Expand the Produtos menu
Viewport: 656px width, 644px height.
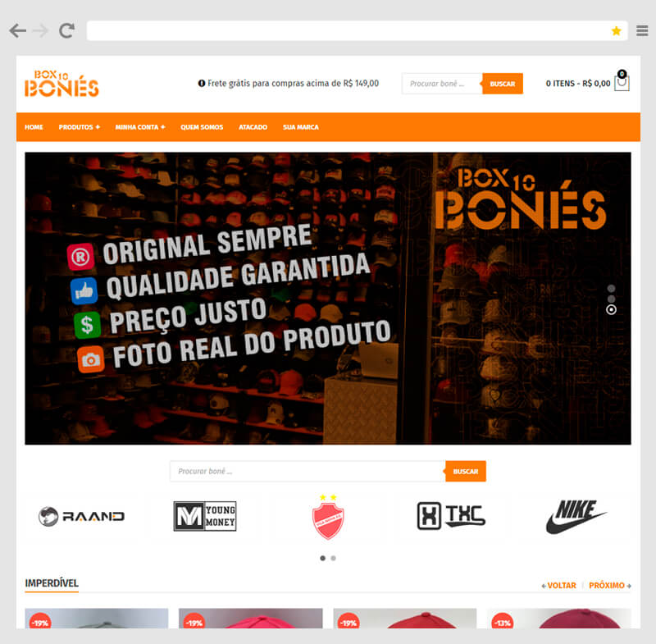[79, 127]
